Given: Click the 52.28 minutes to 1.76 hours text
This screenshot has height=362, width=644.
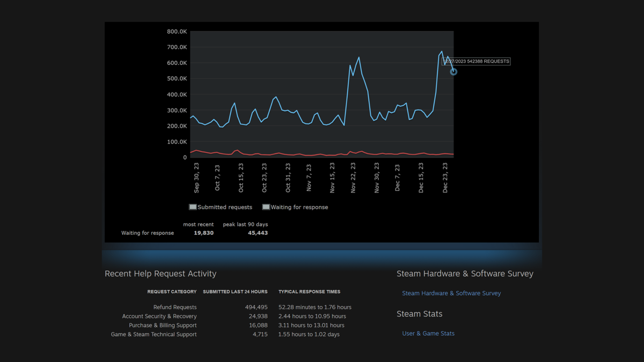Looking at the screenshot, I should [x=315, y=307].
